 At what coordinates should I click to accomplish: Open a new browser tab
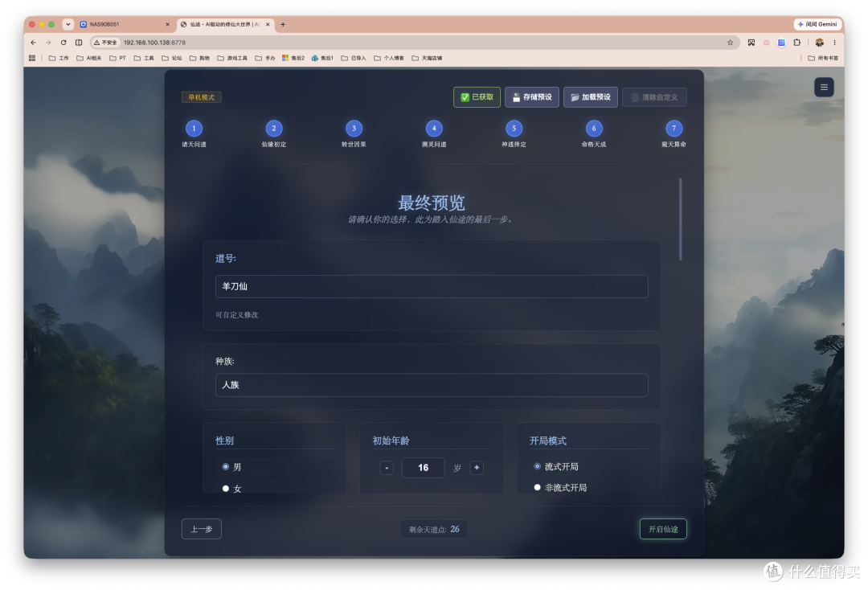click(x=283, y=24)
